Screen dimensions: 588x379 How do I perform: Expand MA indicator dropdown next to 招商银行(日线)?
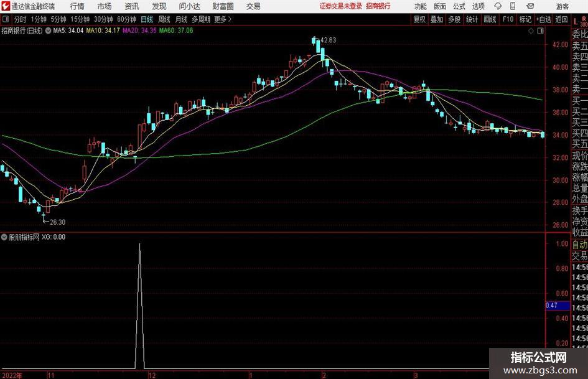pyautogui.click(x=48, y=30)
